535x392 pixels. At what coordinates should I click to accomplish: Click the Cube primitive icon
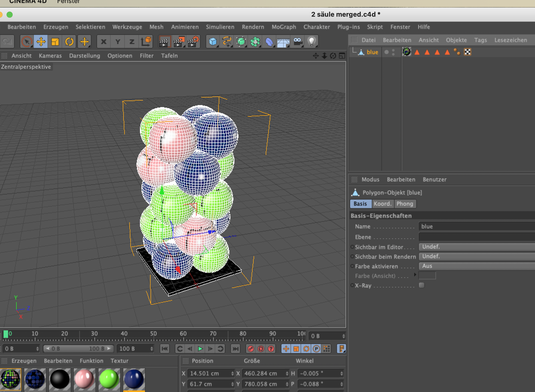[213, 42]
